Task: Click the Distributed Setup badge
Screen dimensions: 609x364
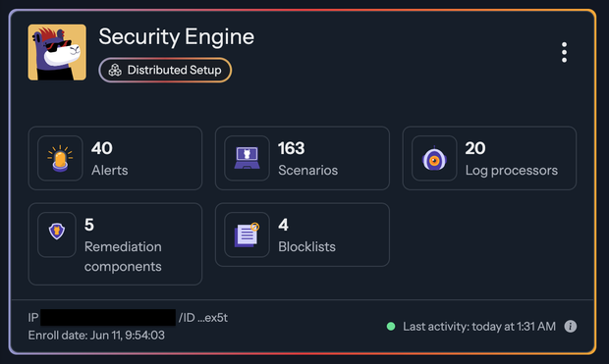Action: pyautogui.click(x=165, y=71)
